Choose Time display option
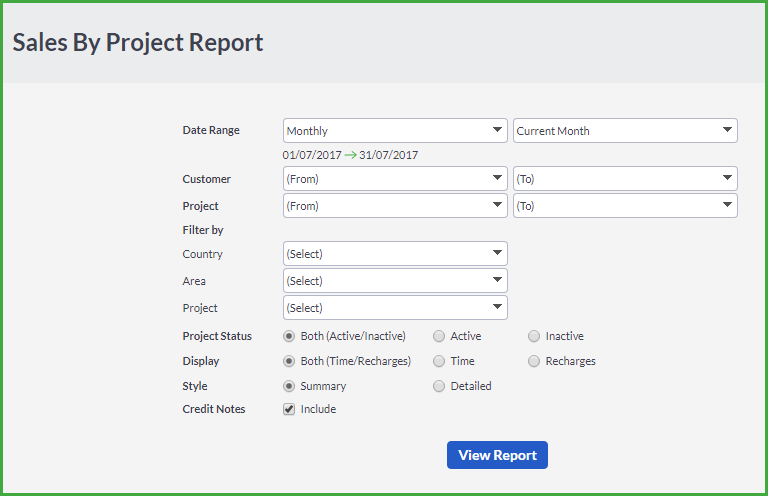The height and width of the screenshot is (496, 768). [x=439, y=361]
